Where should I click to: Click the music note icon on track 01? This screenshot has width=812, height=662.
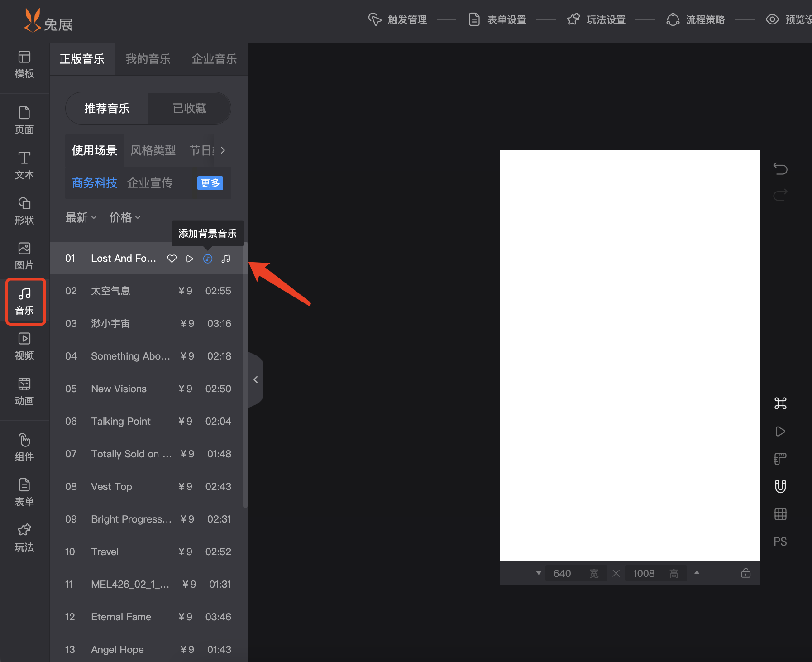coord(226,259)
